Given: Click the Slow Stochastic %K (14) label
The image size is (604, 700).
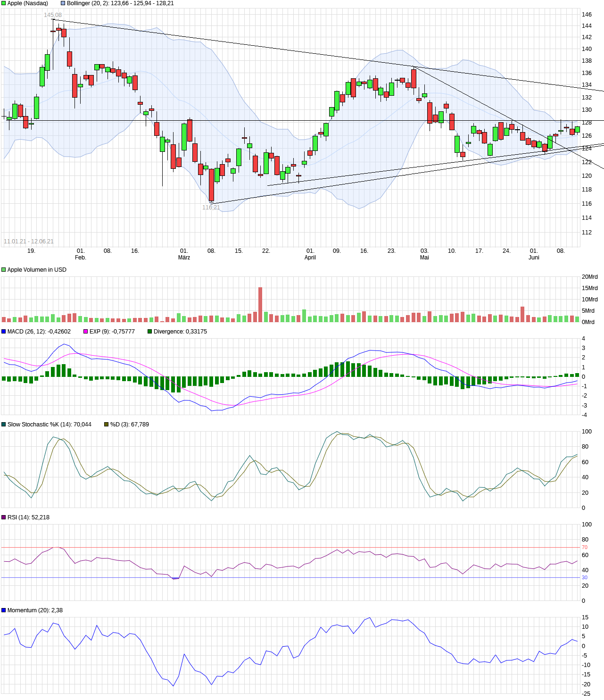Looking at the screenshot, I should click(x=50, y=425).
